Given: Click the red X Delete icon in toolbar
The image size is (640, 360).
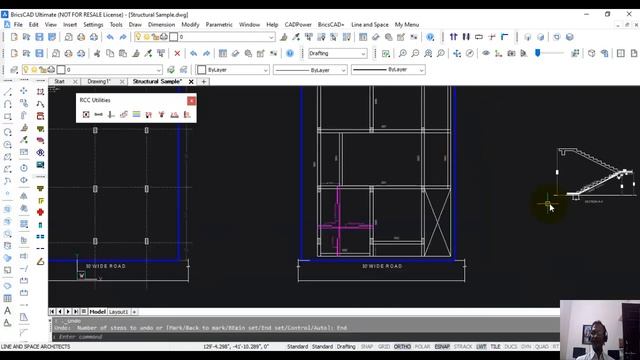Looking at the screenshot, I should 177,53.
